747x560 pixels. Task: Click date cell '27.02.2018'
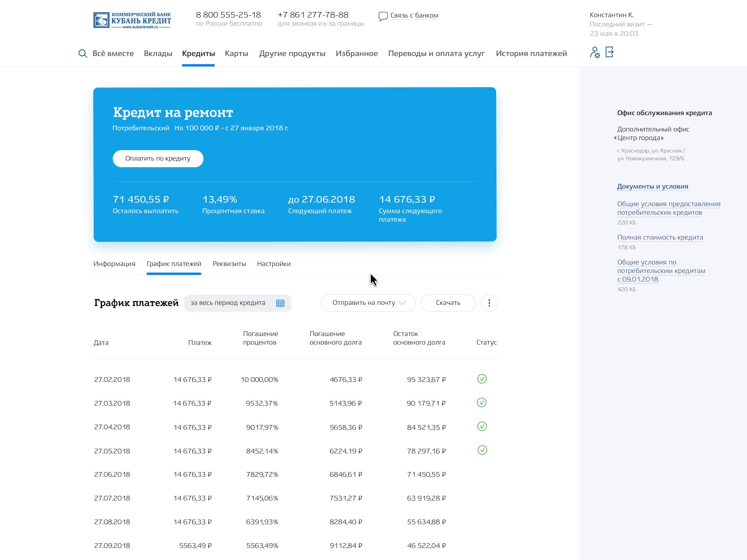tap(112, 380)
